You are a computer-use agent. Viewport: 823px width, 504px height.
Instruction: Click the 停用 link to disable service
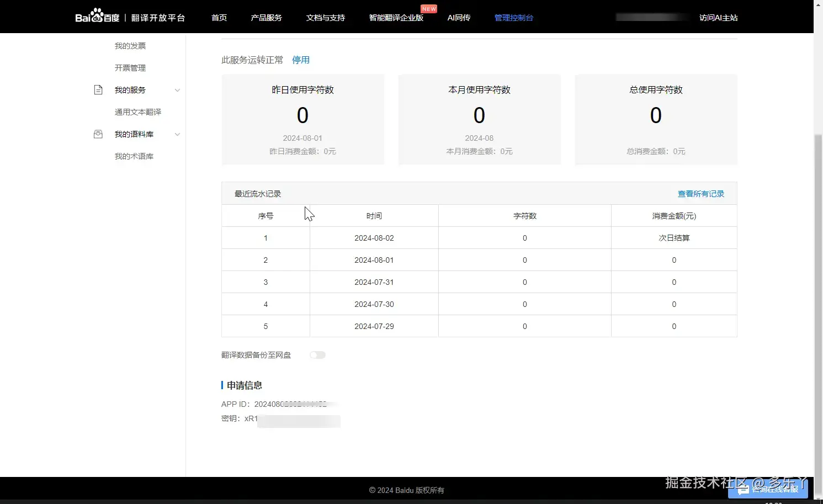301,60
